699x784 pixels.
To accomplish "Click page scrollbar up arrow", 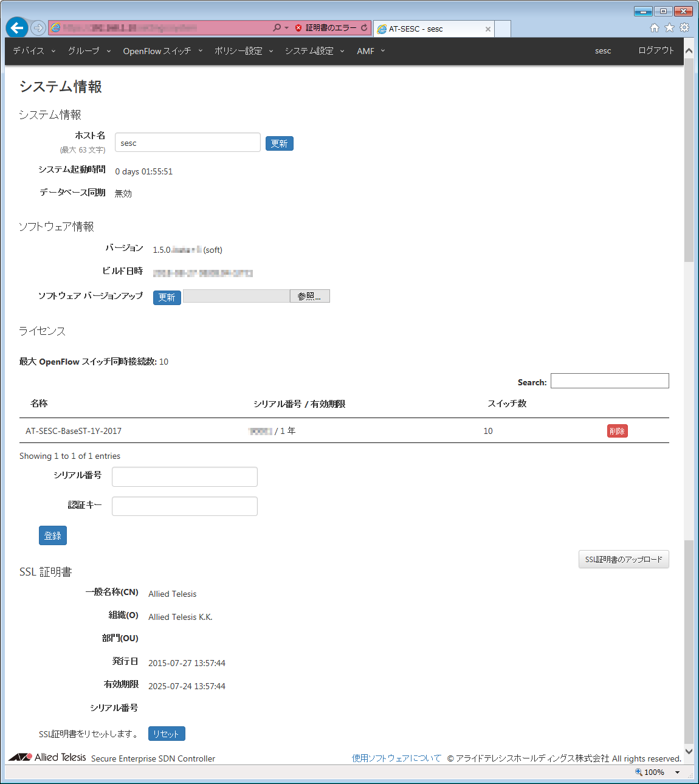I will pos(689,51).
